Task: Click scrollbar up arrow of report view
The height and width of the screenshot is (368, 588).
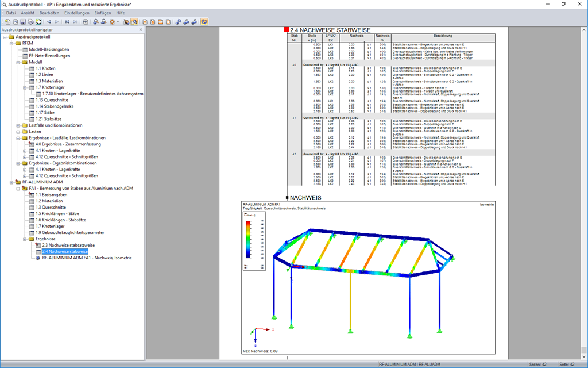Action: pyautogui.click(x=584, y=30)
